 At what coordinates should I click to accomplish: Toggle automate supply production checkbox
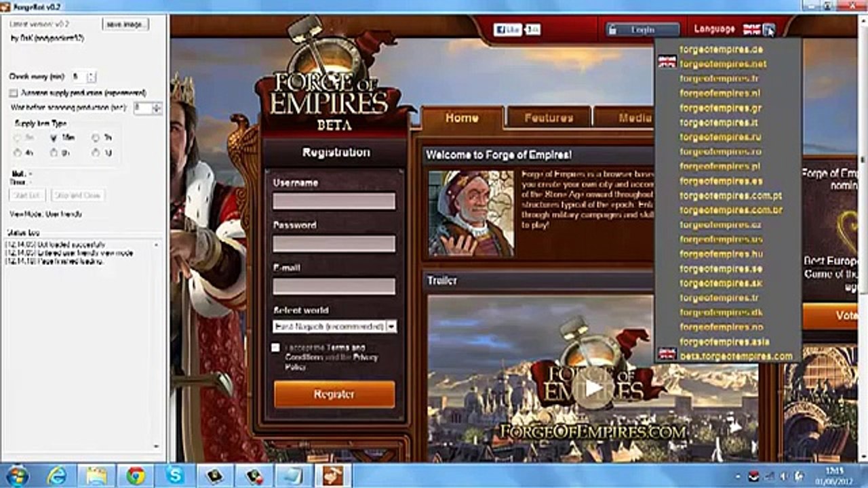pyautogui.click(x=14, y=93)
